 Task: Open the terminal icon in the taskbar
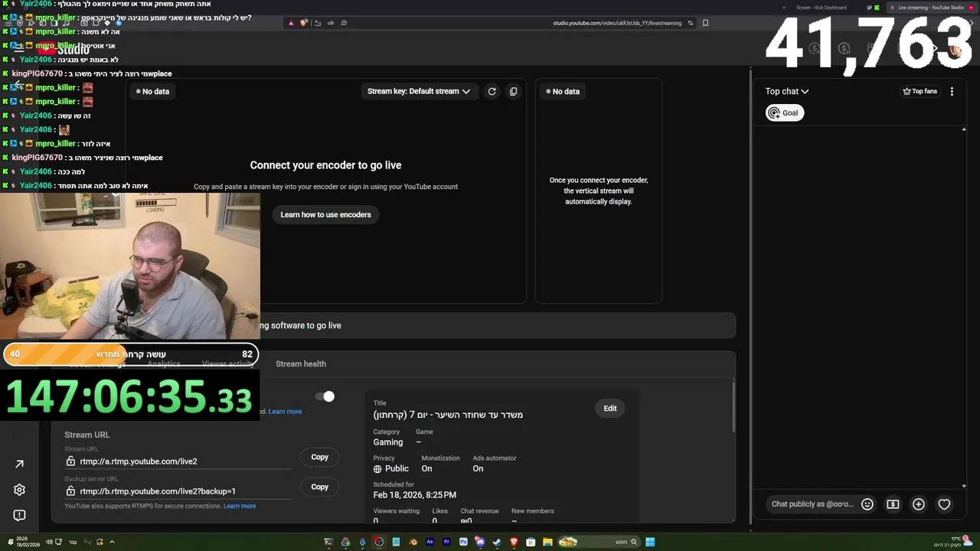tap(328, 542)
